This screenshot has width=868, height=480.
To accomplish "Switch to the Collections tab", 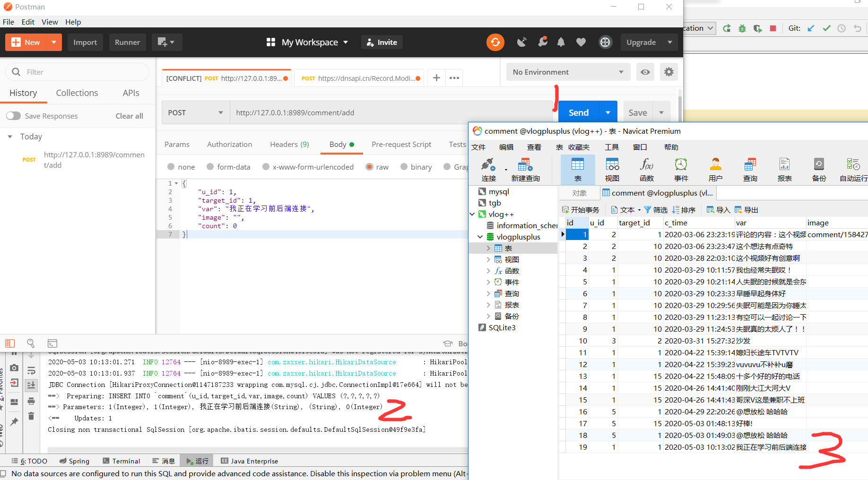I will [77, 93].
